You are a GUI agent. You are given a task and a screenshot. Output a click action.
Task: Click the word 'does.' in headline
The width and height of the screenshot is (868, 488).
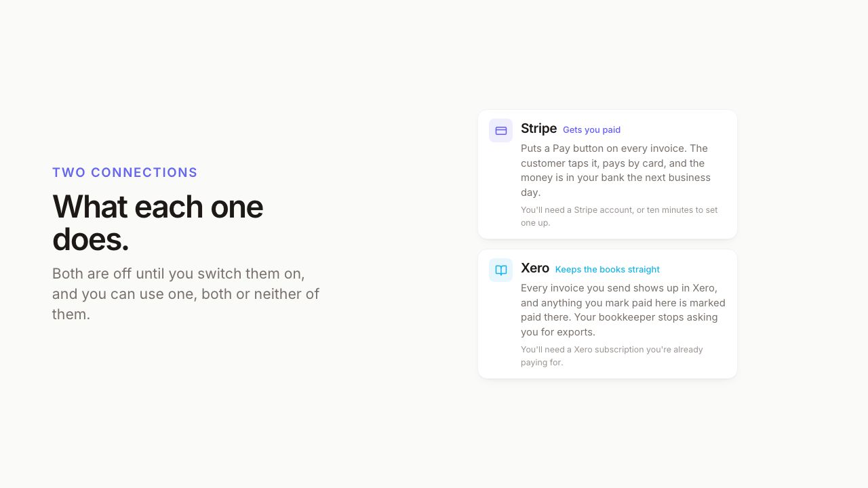tap(90, 239)
